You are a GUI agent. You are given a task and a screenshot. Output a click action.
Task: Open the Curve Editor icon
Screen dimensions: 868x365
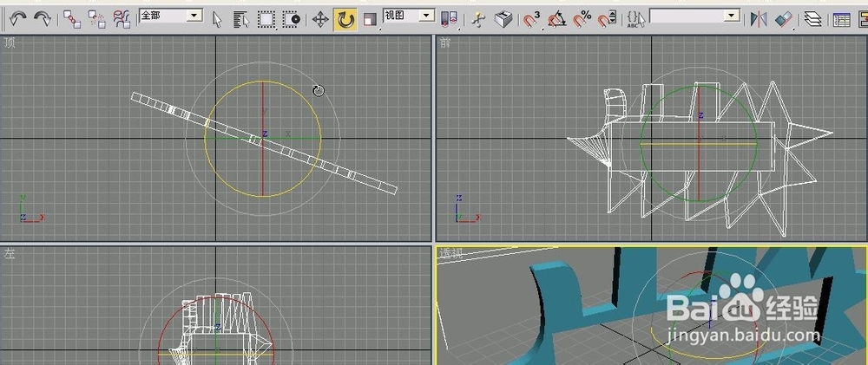841,20
